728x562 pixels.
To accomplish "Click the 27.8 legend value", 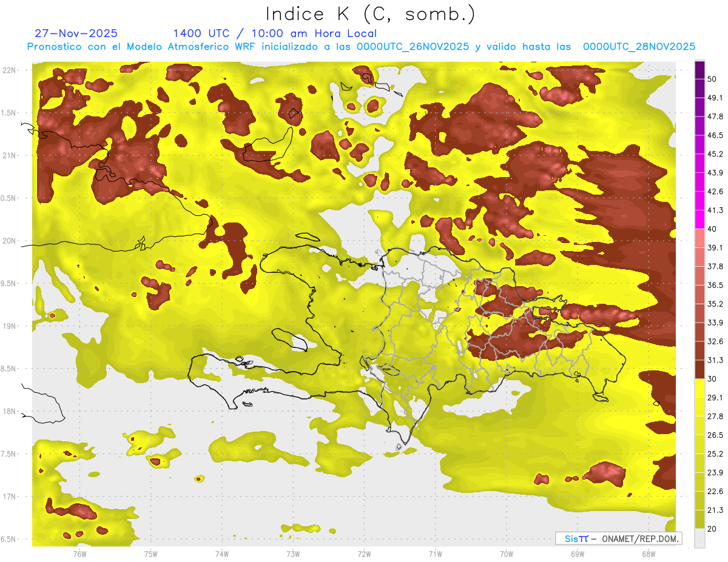I will (715, 416).
